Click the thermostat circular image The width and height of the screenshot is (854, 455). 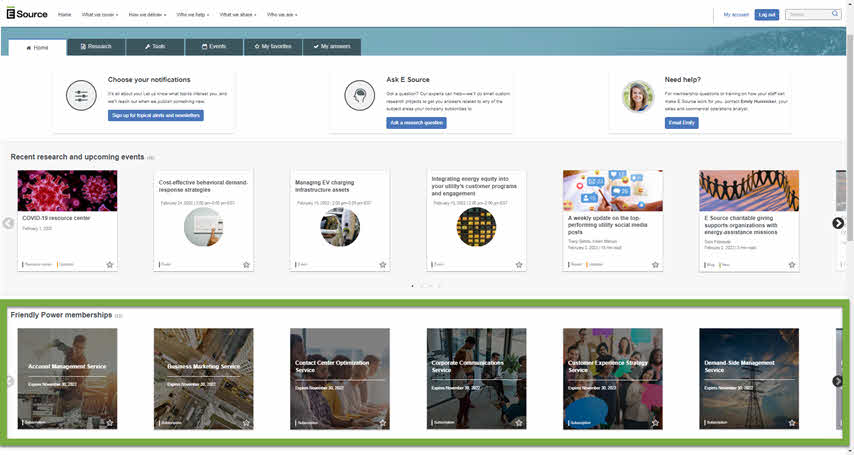[204, 227]
